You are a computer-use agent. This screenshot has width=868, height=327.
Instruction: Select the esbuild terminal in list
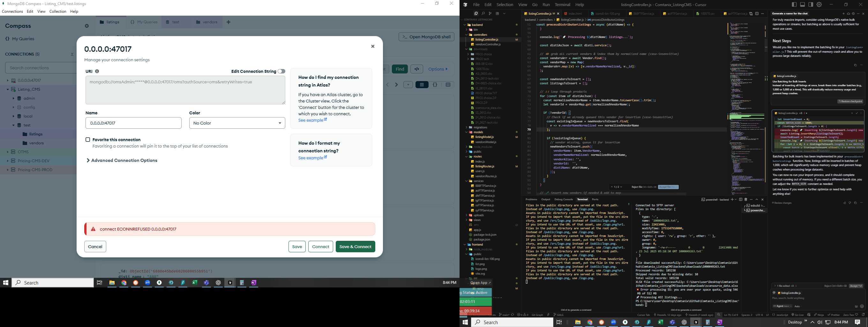coord(755,206)
